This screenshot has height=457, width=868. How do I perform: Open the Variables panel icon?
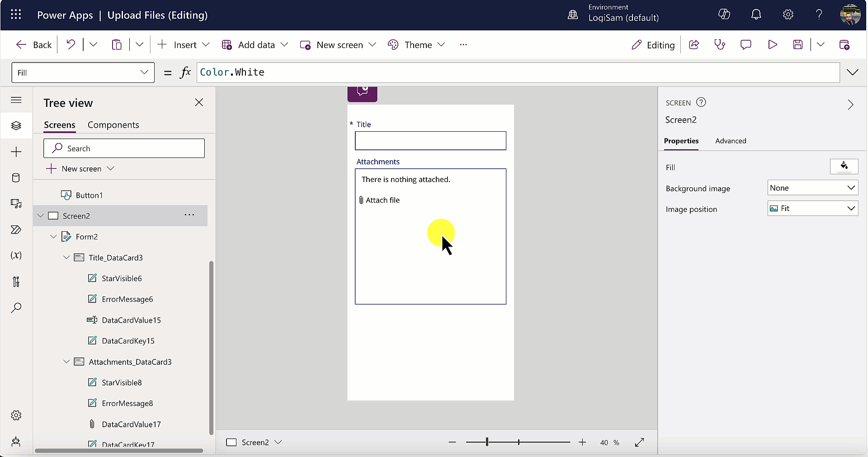pyautogui.click(x=16, y=256)
